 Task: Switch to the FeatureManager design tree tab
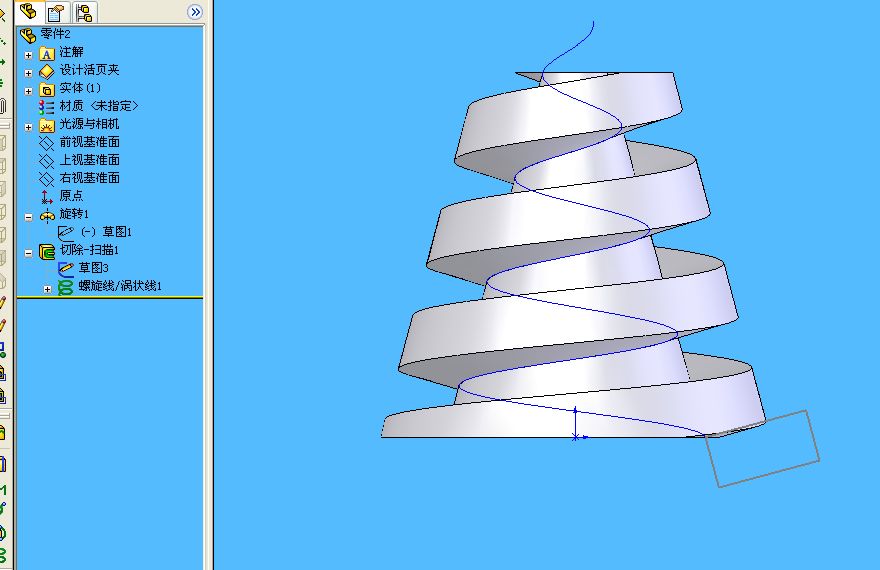28,11
